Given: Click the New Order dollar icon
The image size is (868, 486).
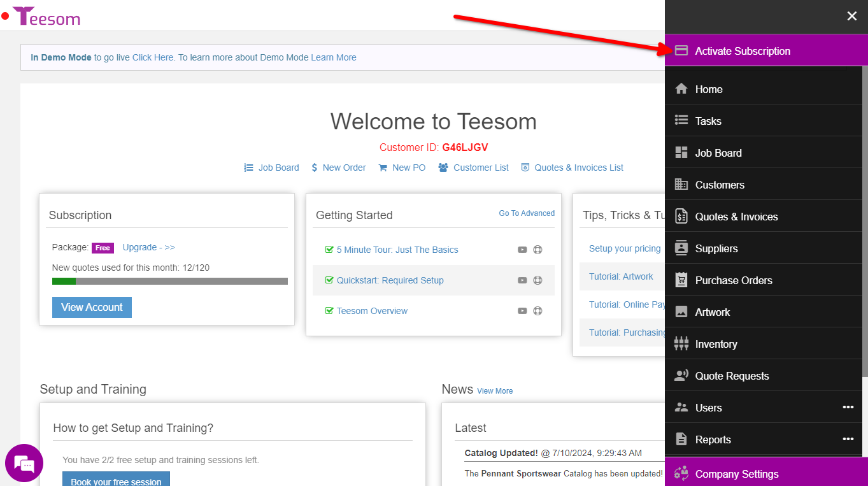Looking at the screenshot, I should pos(315,168).
